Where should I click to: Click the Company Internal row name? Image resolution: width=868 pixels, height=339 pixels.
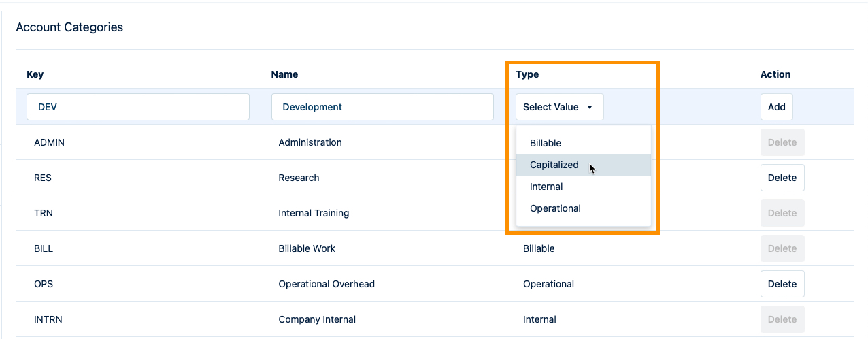point(317,319)
